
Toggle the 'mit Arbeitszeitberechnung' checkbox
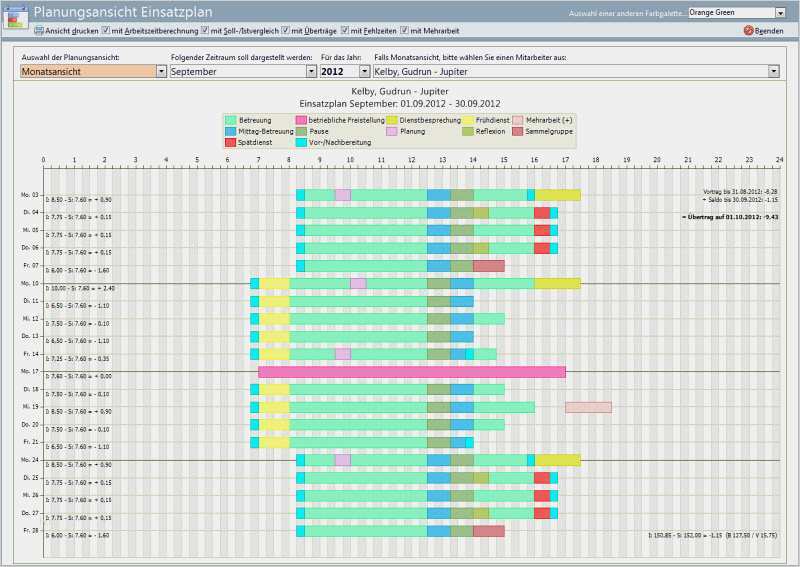(x=106, y=31)
